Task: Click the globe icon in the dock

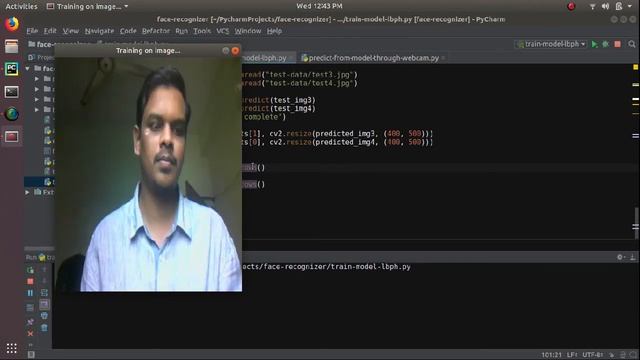Action: click(11, 114)
